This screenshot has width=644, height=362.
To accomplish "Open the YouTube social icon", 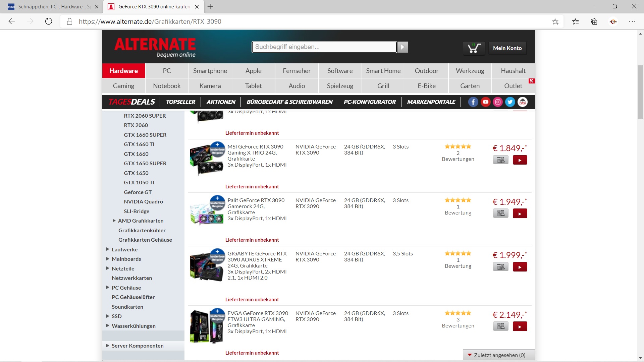I will coord(485,102).
